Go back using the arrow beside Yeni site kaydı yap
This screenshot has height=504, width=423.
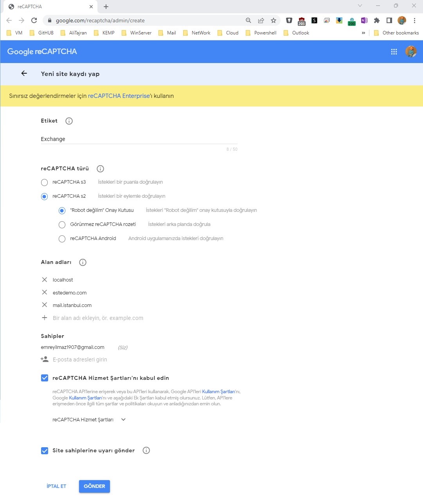(24, 73)
